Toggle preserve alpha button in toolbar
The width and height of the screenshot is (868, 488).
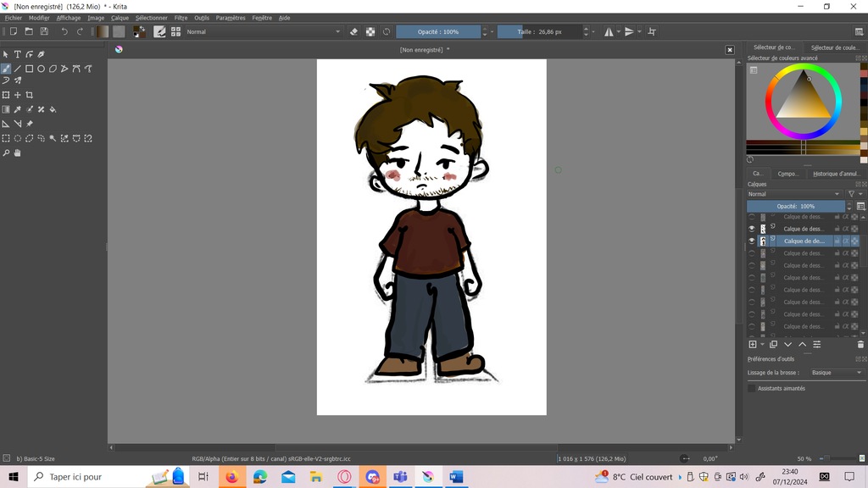(370, 31)
